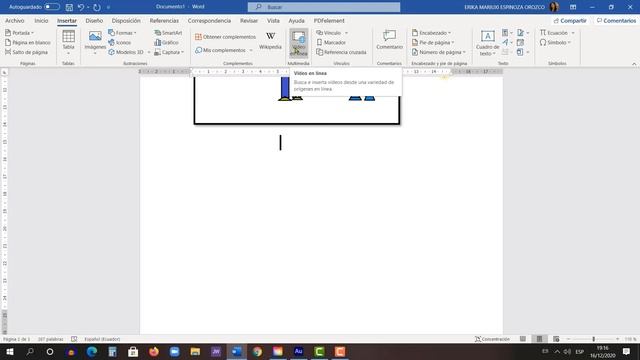This screenshot has width=640, height=360.
Task: Open Adobe Audition from taskbar
Action: pos(298,351)
